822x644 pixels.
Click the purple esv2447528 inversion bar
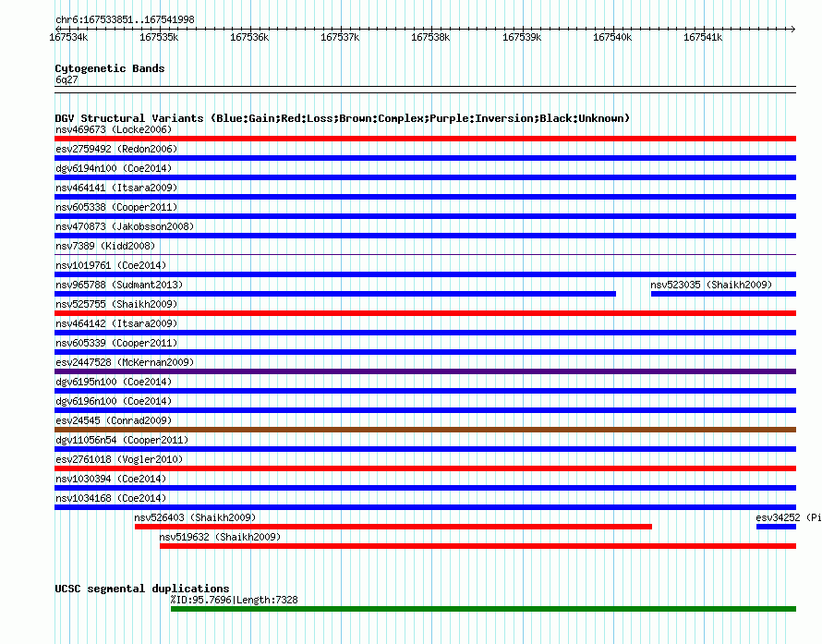425,371
